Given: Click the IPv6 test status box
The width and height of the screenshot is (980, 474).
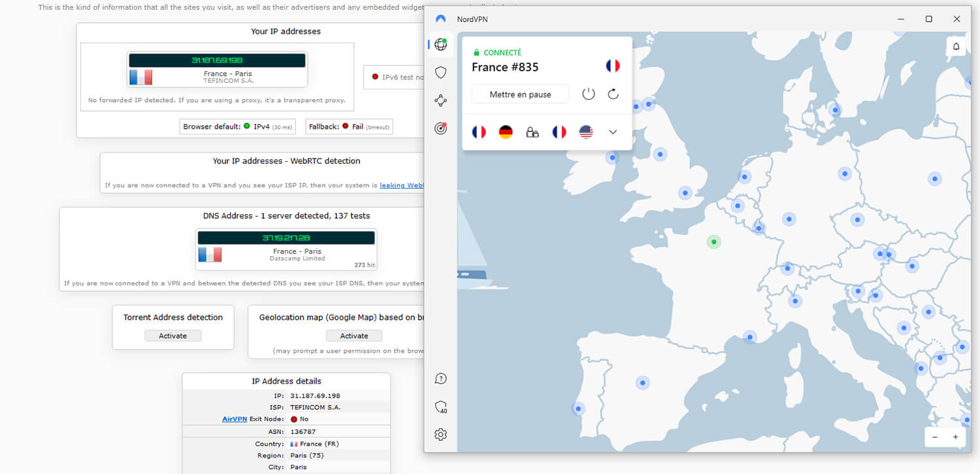Looking at the screenshot, I should coord(395,77).
